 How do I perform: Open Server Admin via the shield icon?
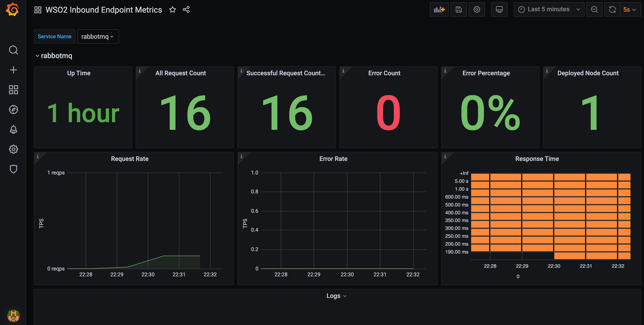13,169
